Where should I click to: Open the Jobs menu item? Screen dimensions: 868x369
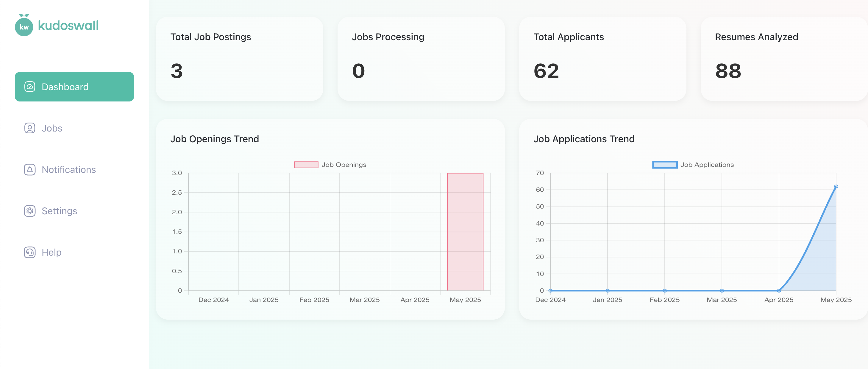(x=52, y=128)
